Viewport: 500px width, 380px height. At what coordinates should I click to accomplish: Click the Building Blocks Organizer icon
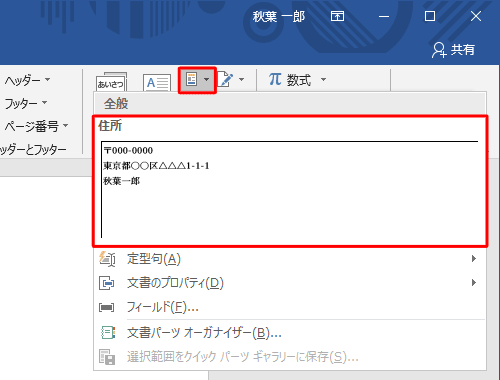pos(108,333)
